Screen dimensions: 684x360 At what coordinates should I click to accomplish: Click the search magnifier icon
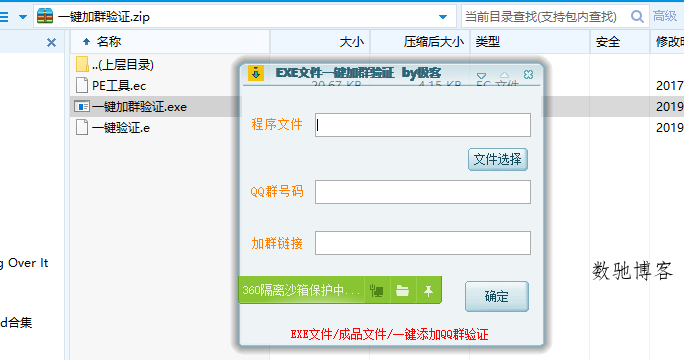click(637, 17)
